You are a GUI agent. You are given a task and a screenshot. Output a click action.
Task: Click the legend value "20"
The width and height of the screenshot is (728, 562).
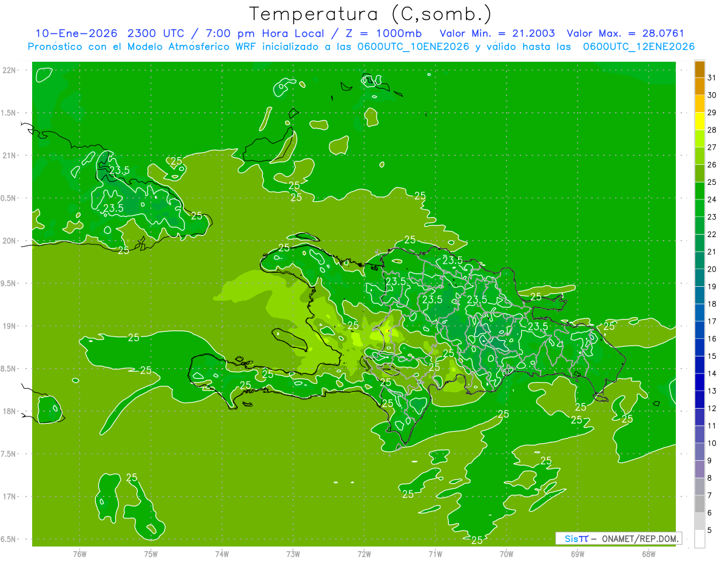click(712, 269)
